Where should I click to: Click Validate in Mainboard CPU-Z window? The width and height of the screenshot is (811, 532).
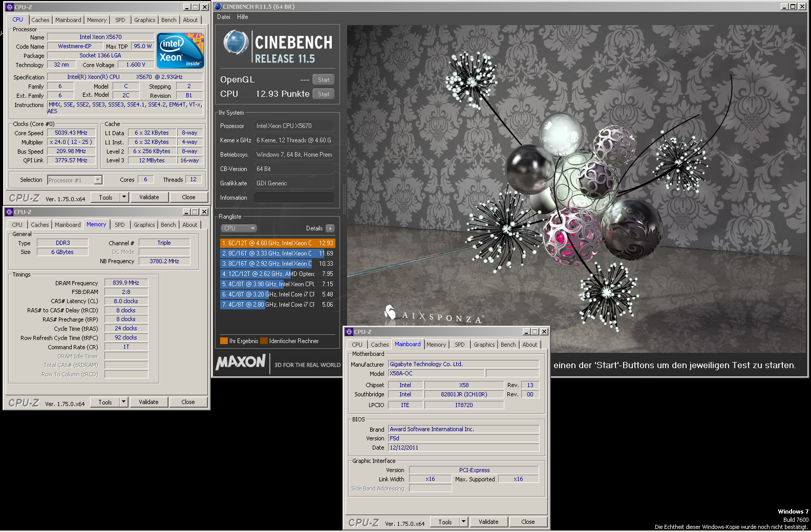click(488, 522)
